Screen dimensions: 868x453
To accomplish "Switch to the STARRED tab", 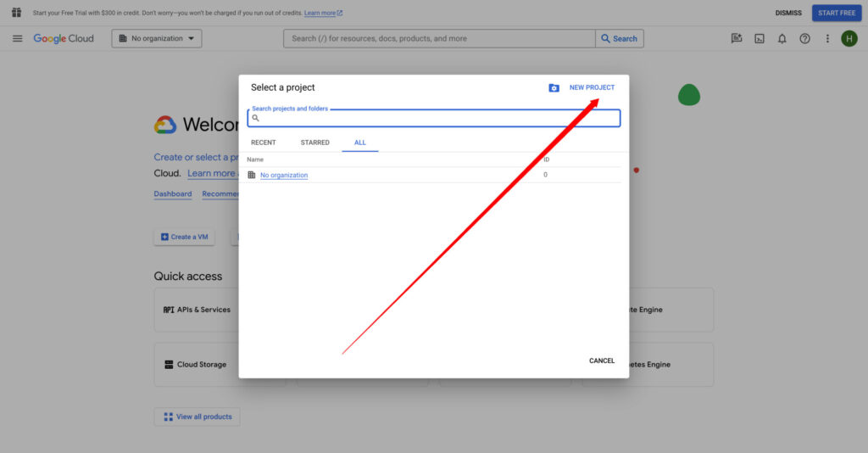I will click(314, 143).
